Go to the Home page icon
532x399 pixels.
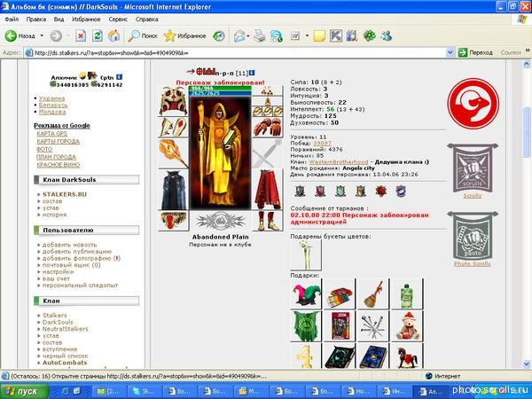(x=113, y=35)
